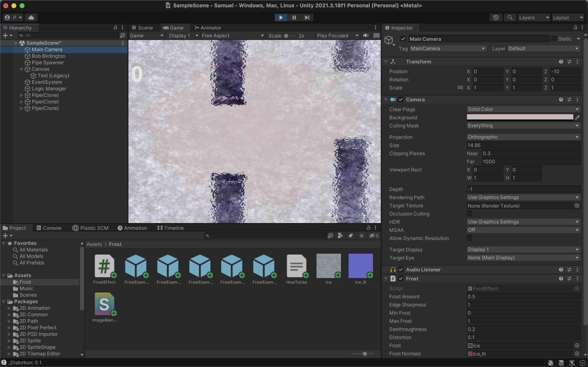Click the Play button in toolbar
Viewport: 588px width, 367px height.
[x=281, y=18]
